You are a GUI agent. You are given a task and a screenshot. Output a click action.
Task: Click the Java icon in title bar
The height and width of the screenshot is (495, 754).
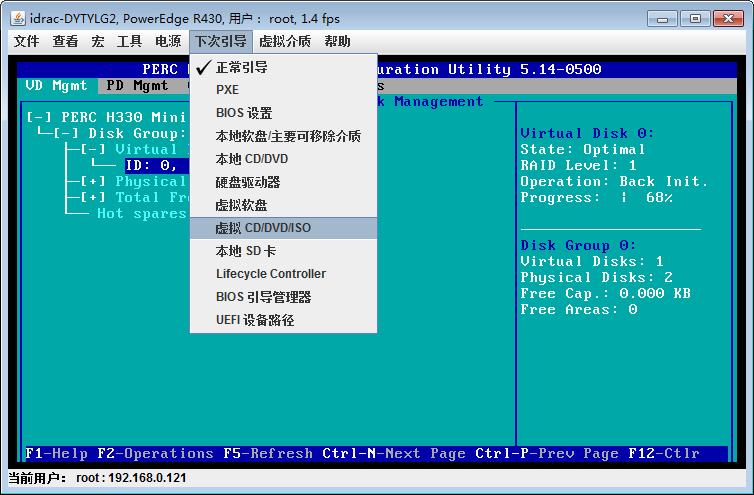point(18,18)
